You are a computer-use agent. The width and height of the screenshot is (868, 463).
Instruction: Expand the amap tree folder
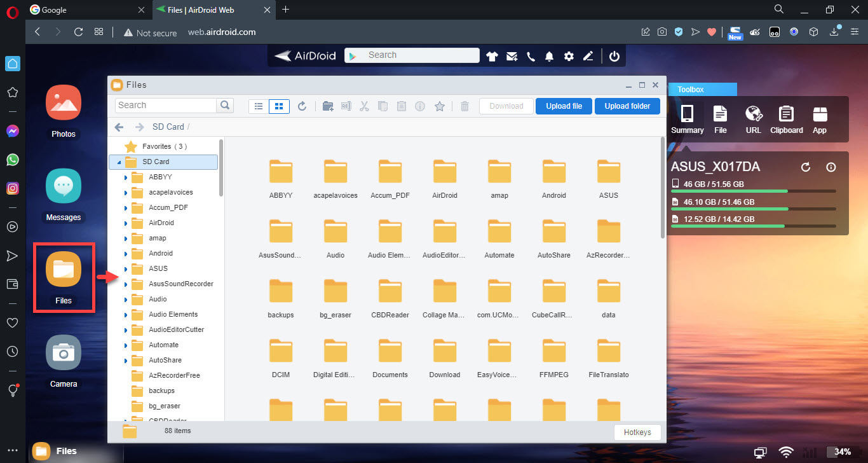point(126,238)
